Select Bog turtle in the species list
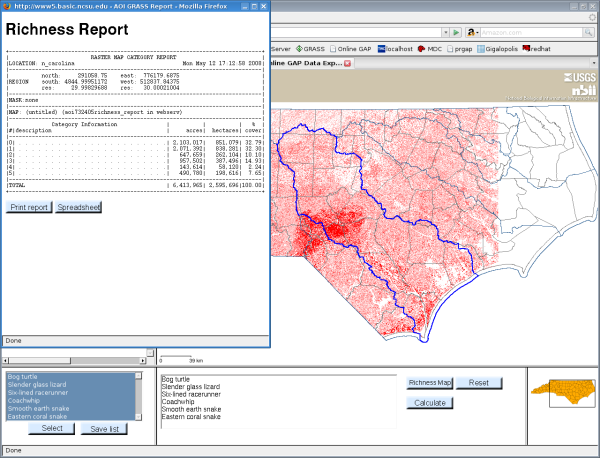The width and height of the screenshot is (600, 458). click(x=70, y=377)
